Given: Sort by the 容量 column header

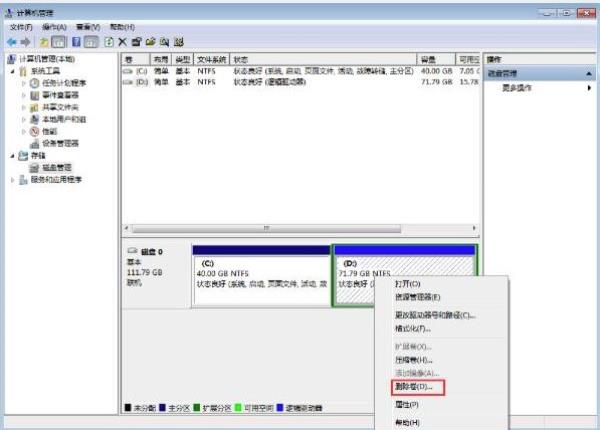Looking at the screenshot, I should pyautogui.click(x=436, y=60).
